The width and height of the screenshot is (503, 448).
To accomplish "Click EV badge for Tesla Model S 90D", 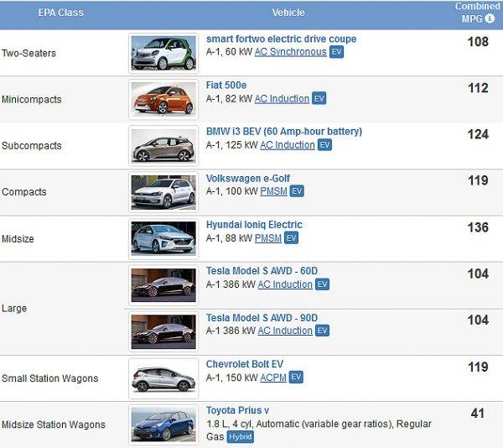I will click(322, 331).
